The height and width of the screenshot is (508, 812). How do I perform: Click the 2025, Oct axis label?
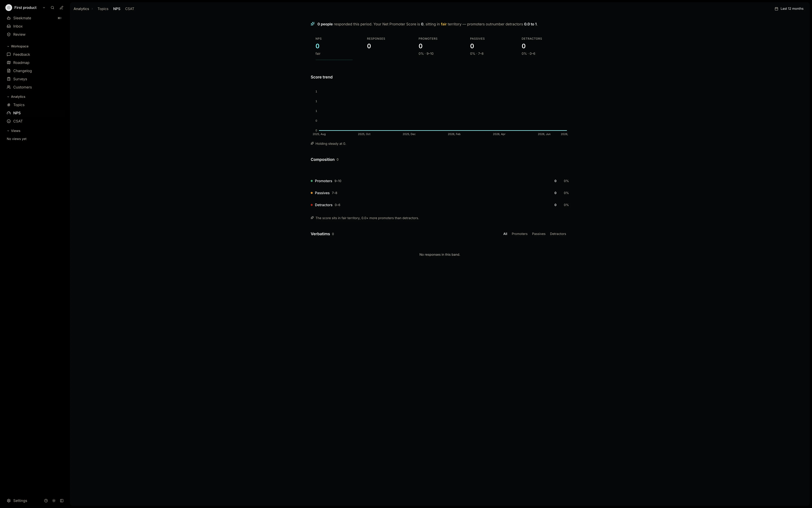pyautogui.click(x=364, y=134)
